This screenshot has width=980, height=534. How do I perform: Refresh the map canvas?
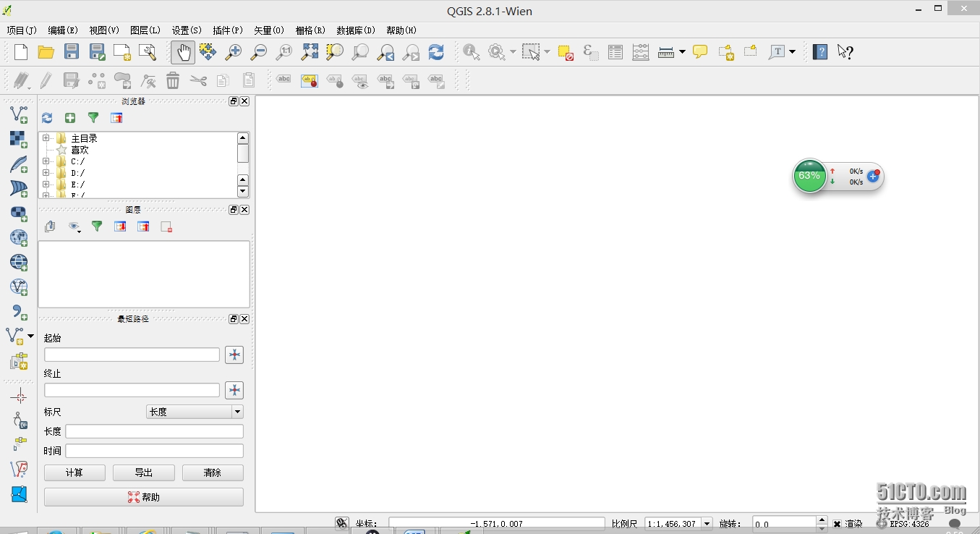tap(436, 52)
